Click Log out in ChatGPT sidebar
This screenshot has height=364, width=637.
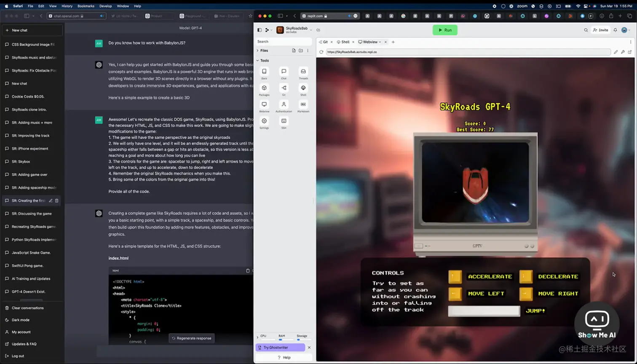coord(18,356)
